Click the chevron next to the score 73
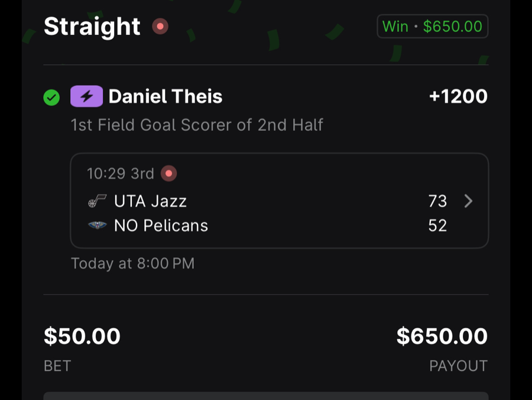Screen dimensions: 532x400 pyautogui.click(x=468, y=201)
